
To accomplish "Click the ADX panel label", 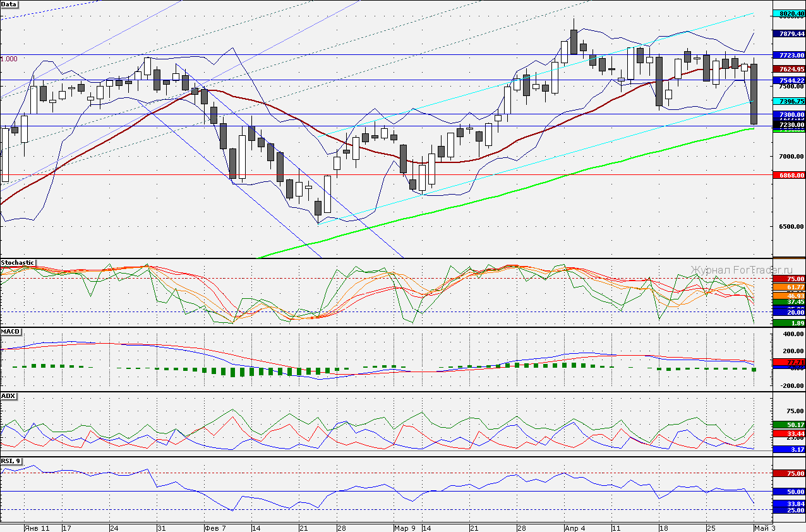I will pyautogui.click(x=9, y=396).
